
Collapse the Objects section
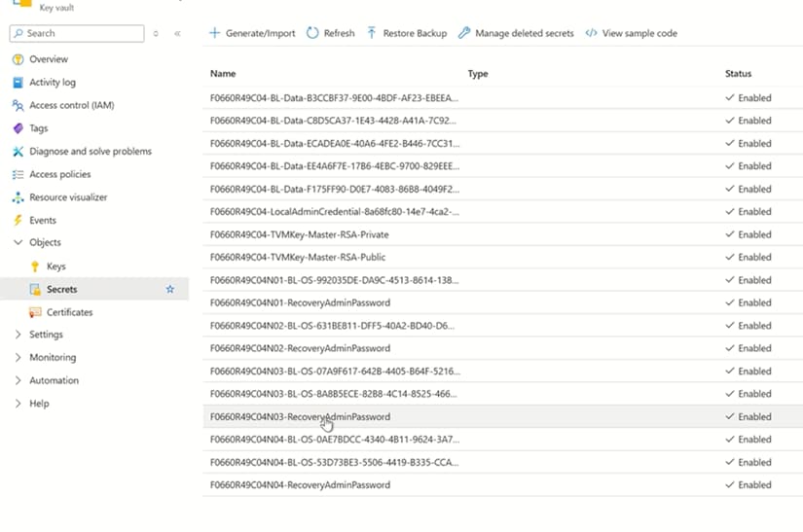point(18,242)
